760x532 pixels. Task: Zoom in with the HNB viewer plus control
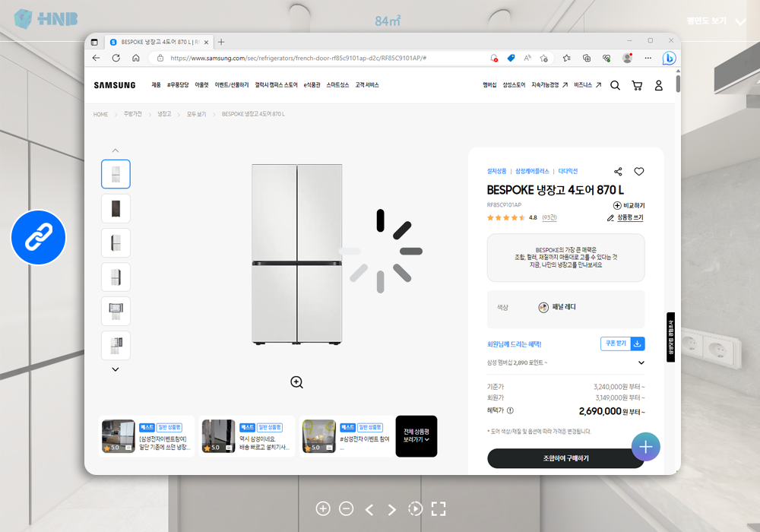(323, 508)
